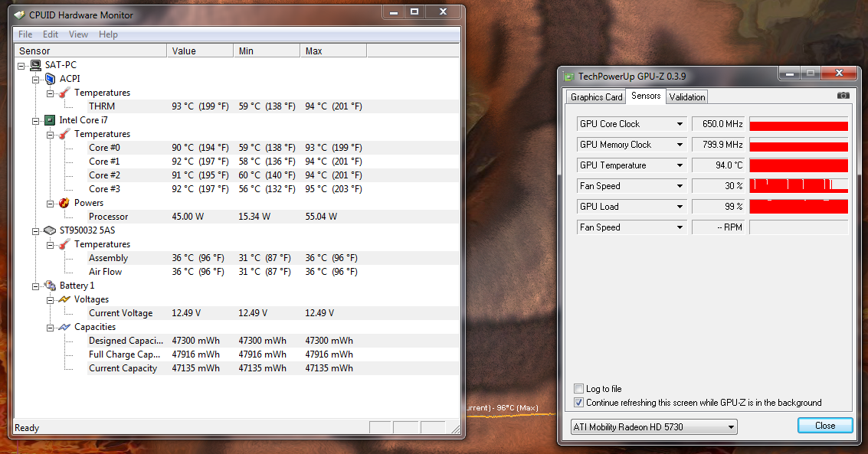Open the ATI Mobility Radeon HD 5730 selector
The height and width of the screenshot is (454, 868).
pyautogui.click(x=654, y=426)
